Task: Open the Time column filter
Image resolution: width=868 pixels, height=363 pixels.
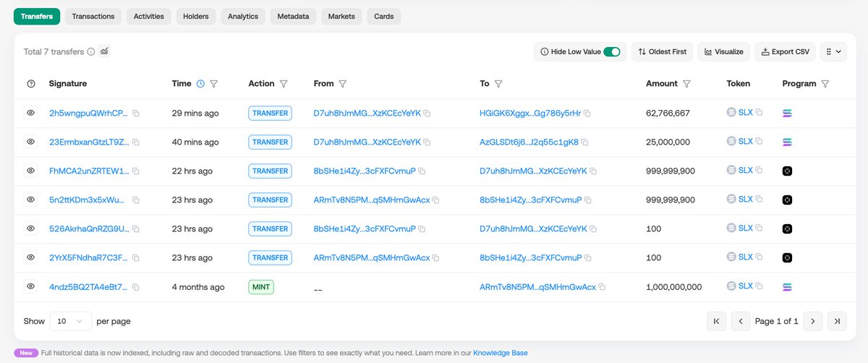Action: [214, 84]
